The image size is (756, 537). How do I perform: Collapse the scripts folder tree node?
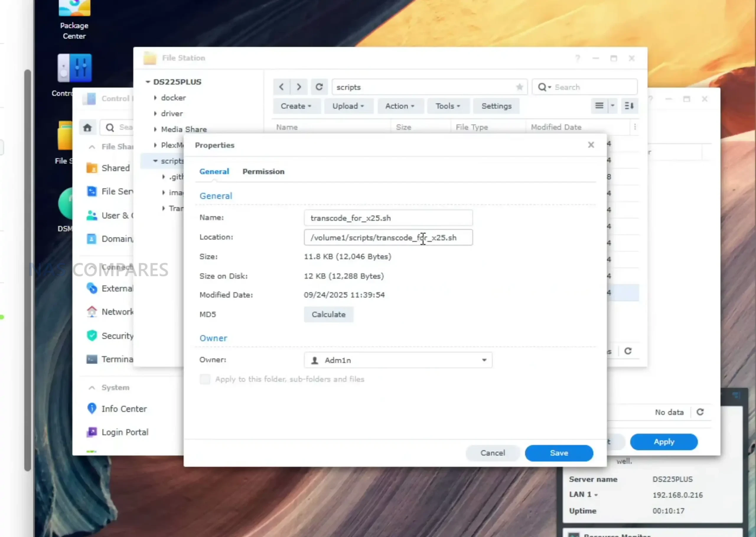[x=155, y=161]
